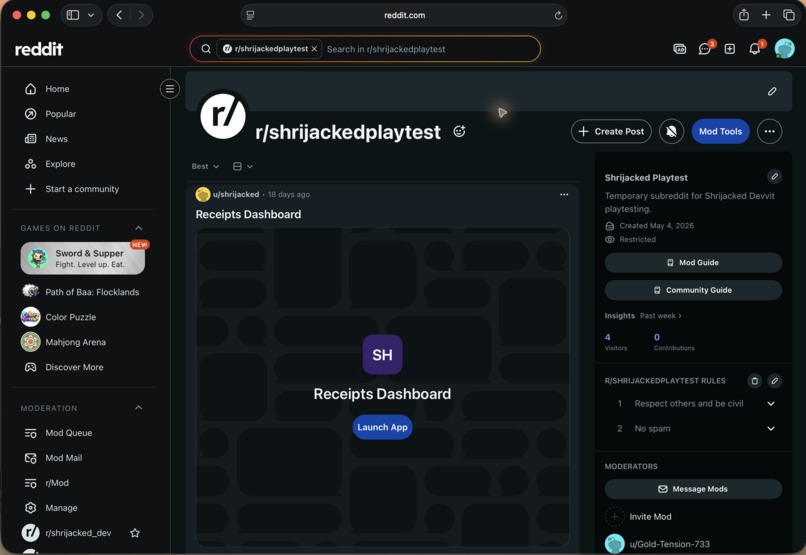806x555 pixels.
Task: Click the Create Post button
Action: click(611, 132)
